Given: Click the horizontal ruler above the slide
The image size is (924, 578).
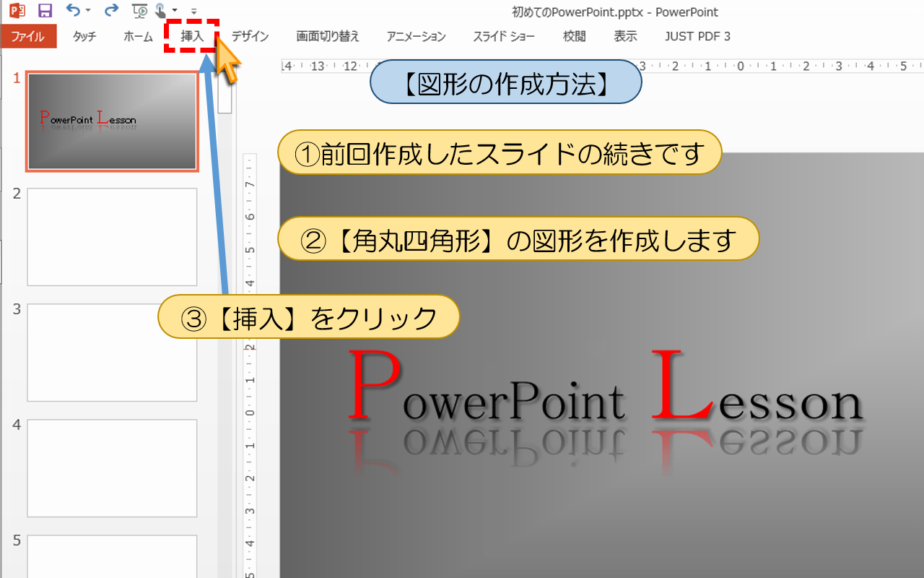Looking at the screenshot, I should 602,66.
